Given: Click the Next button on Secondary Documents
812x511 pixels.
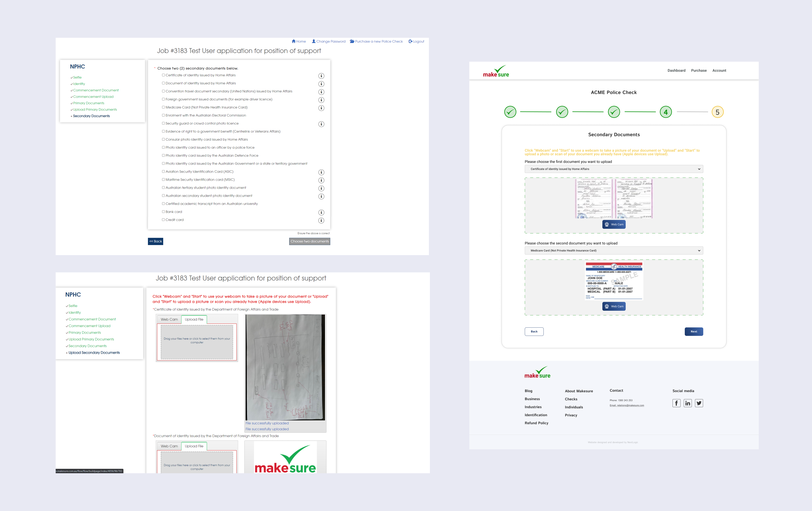Looking at the screenshot, I should [694, 331].
